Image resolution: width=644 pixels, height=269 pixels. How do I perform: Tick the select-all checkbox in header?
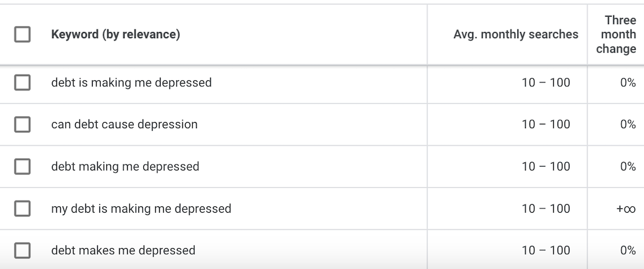tap(22, 35)
